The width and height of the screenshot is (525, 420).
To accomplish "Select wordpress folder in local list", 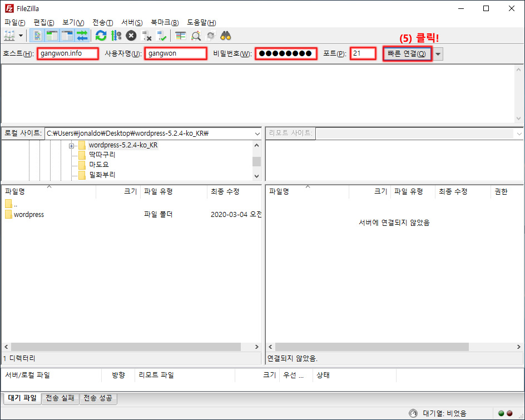I will (x=24, y=214).
